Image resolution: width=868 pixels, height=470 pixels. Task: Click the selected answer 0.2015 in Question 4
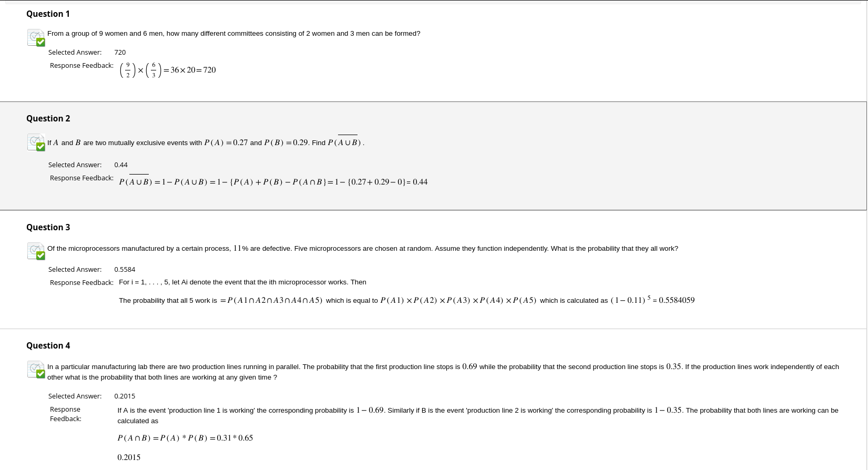125,396
